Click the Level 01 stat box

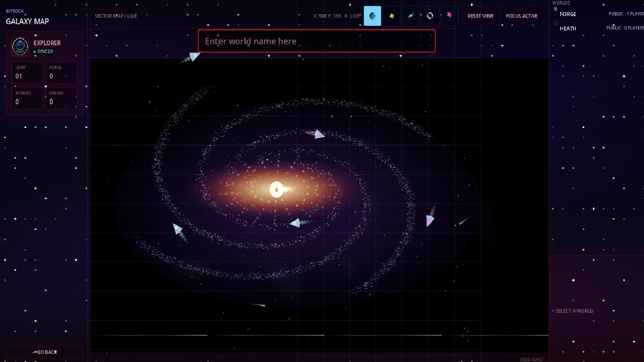27,72
